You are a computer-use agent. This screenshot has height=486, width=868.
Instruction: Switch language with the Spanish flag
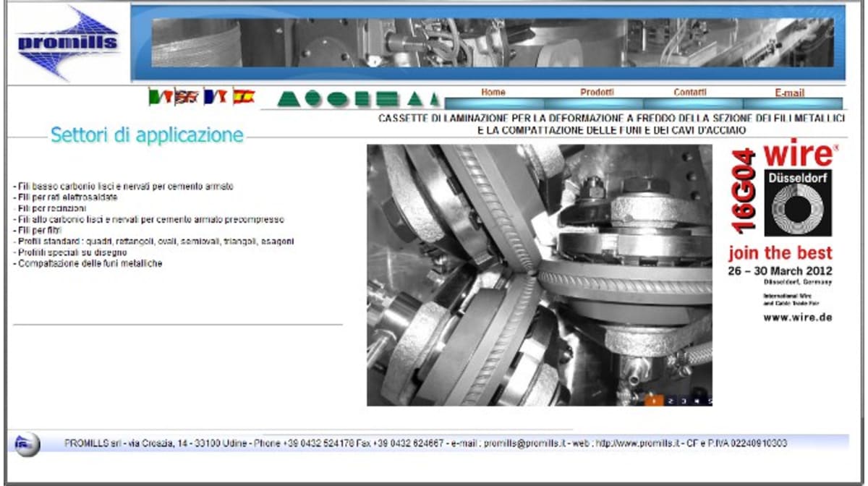click(x=244, y=97)
